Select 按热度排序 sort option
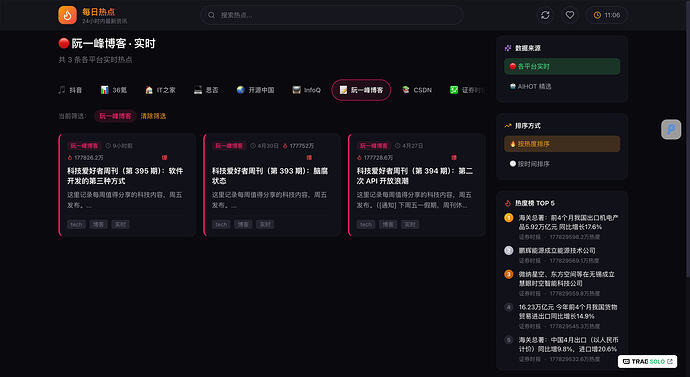 [562, 144]
